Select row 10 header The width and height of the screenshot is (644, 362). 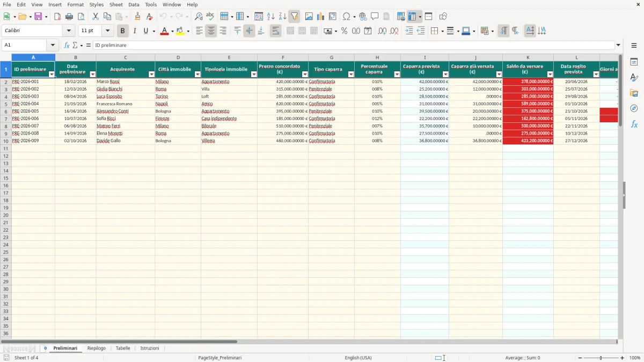click(5, 141)
